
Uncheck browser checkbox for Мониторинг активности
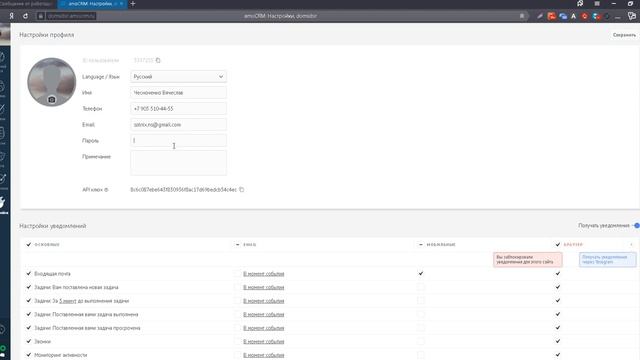click(558, 355)
